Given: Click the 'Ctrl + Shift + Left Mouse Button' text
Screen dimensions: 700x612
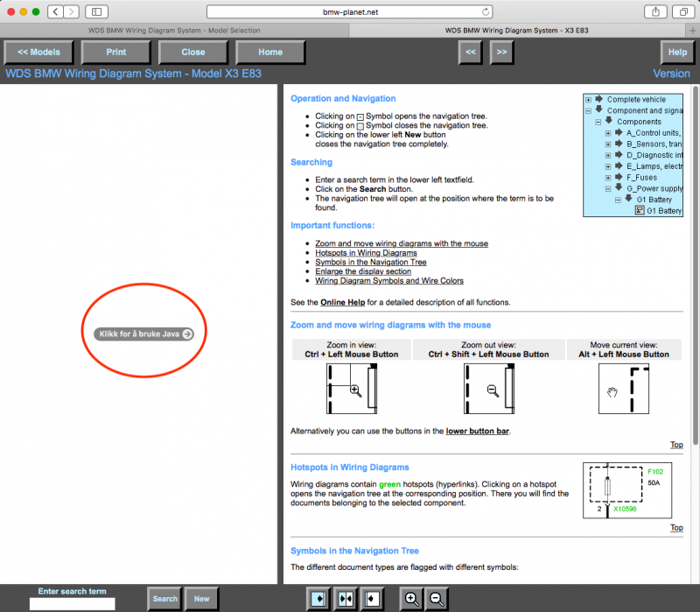Looking at the screenshot, I should [488, 355].
